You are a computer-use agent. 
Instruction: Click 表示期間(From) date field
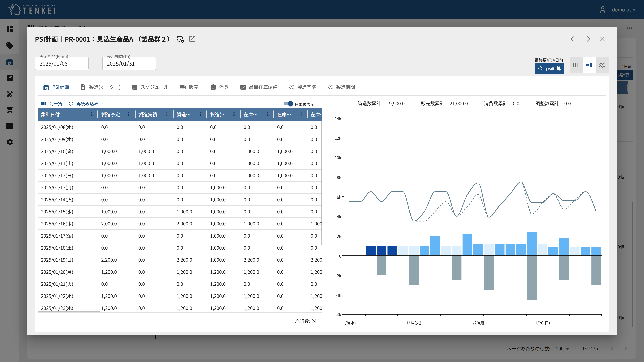click(x=62, y=64)
